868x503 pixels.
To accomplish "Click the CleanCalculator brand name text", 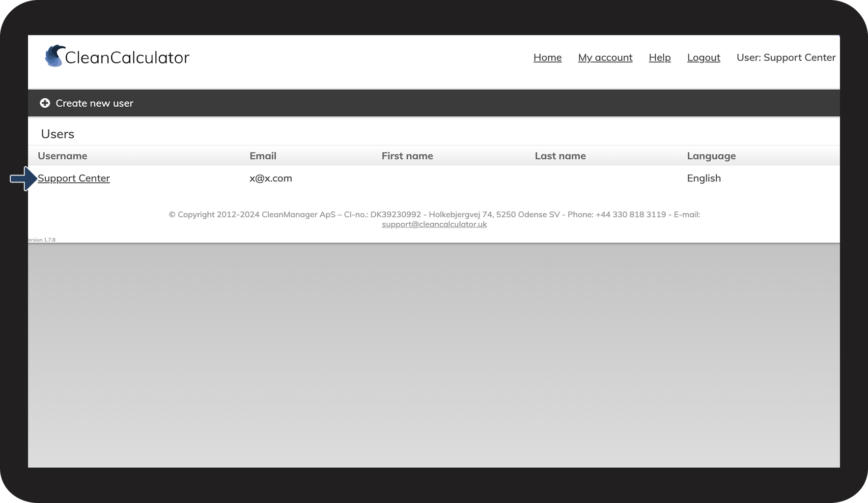I will coord(127,58).
